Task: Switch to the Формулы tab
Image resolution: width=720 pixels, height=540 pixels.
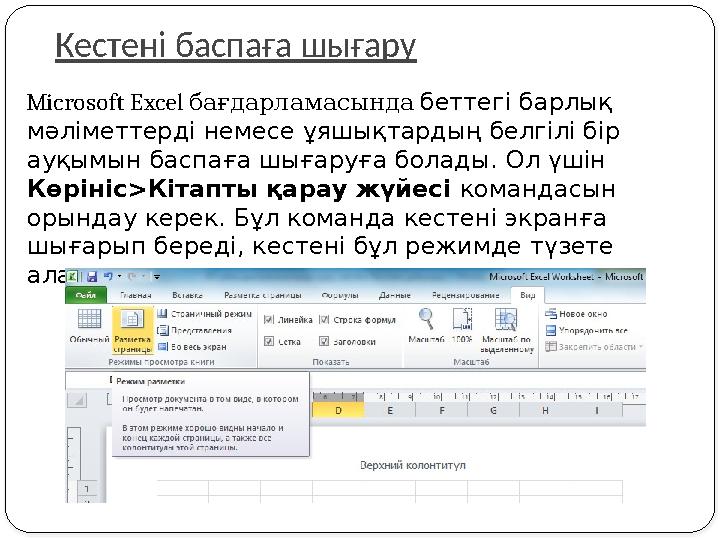Action: click(x=340, y=295)
